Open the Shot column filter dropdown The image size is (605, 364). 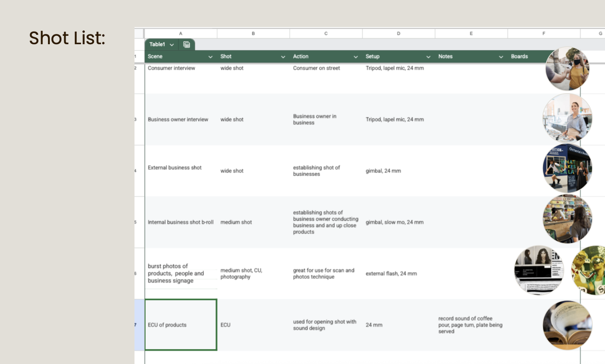coord(283,57)
